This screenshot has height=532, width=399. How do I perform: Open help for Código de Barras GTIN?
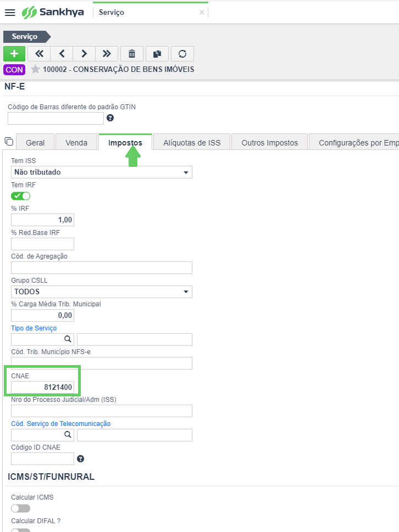(x=110, y=117)
